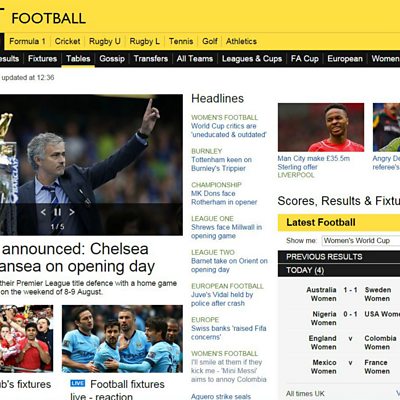The height and width of the screenshot is (400, 400).
Task: Click the LIVE badge beside Football fixtures
Action: pos(78,383)
